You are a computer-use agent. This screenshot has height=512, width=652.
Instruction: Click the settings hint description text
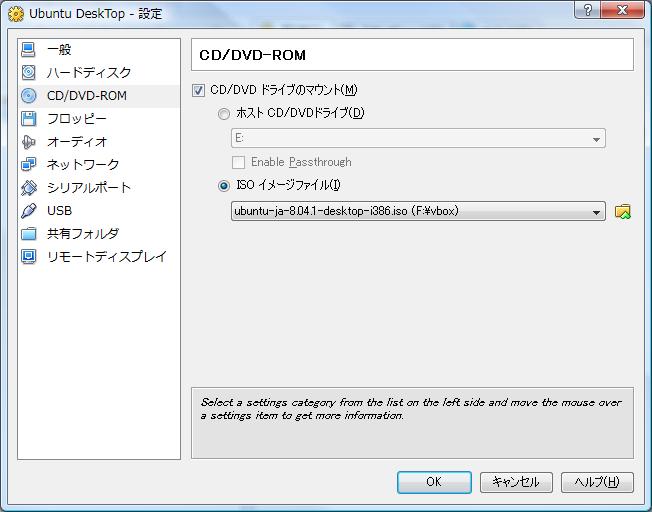(x=411, y=409)
